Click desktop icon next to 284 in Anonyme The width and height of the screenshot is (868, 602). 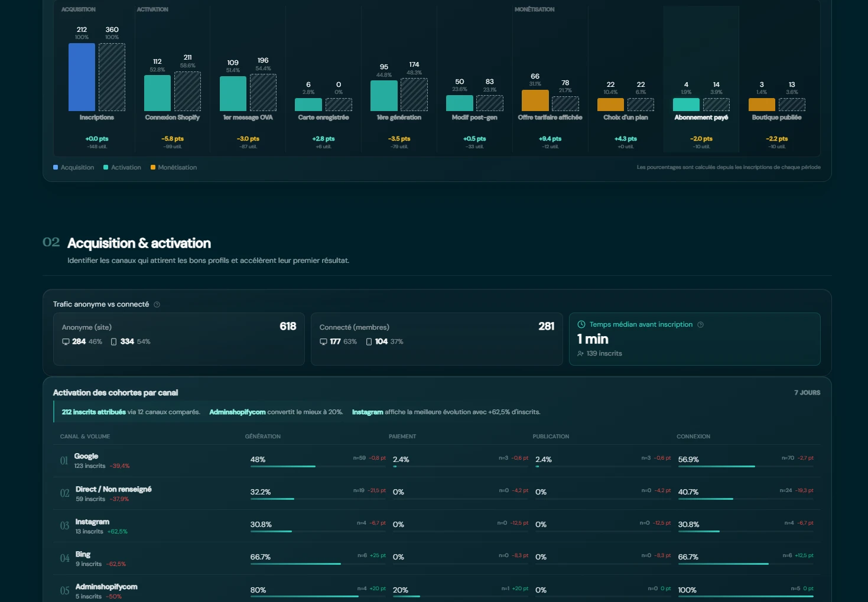click(x=66, y=342)
